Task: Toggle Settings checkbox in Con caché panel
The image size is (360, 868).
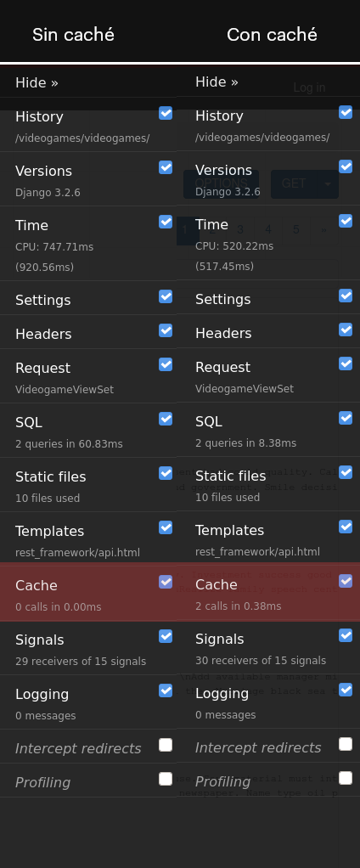Action: [x=346, y=296]
